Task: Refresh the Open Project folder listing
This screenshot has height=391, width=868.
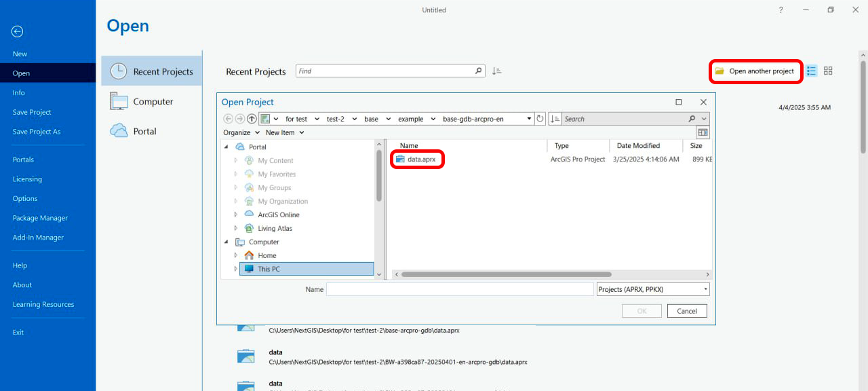Action: click(540, 119)
